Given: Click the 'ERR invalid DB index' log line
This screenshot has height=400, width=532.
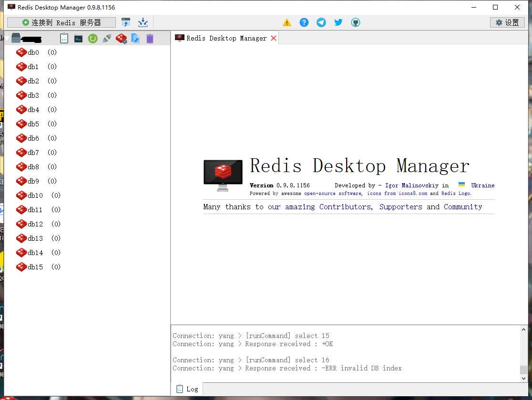Looking at the screenshot, I should coord(287,368).
